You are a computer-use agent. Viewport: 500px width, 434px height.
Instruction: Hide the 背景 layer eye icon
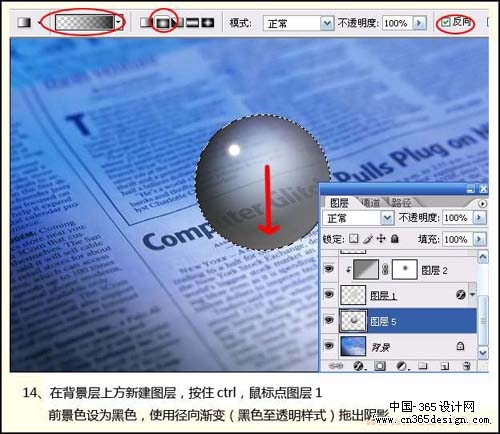point(329,346)
